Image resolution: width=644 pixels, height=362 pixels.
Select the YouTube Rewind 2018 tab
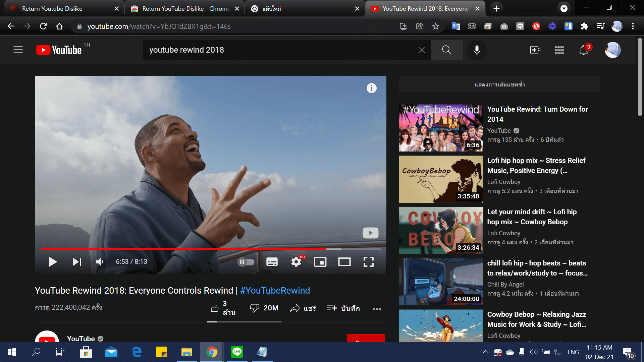click(426, 9)
